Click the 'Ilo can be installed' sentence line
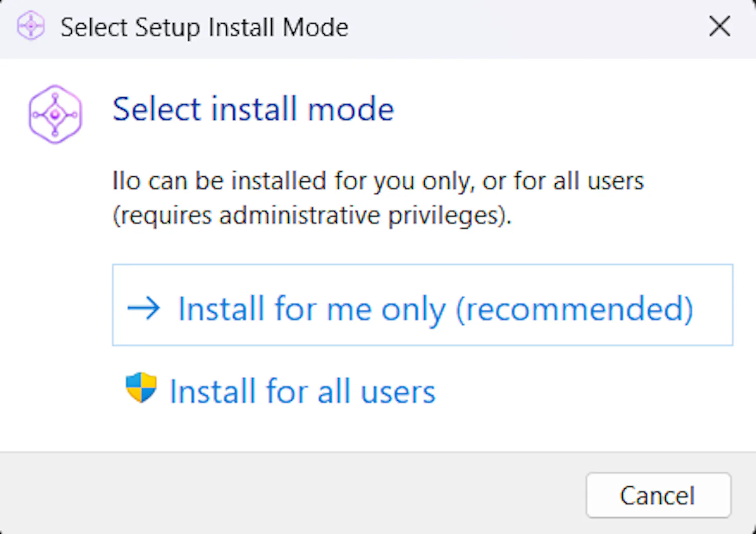This screenshot has width=756, height=534. click(x=378, y=181)
